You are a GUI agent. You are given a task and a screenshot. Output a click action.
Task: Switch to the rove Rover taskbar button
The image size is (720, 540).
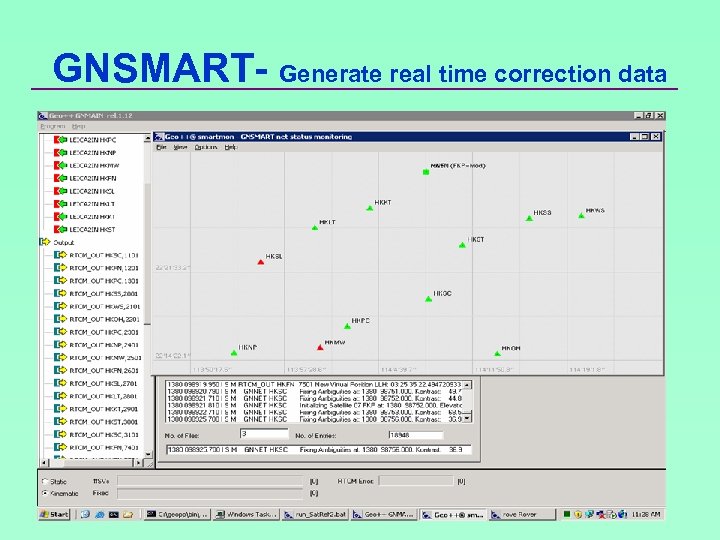pyautogui.click(x=522, y=515)
